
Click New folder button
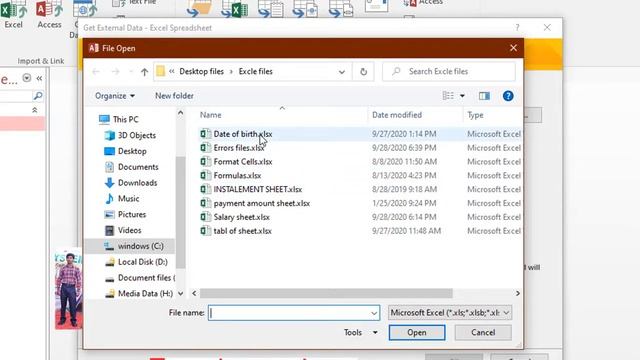click(174, 96)
